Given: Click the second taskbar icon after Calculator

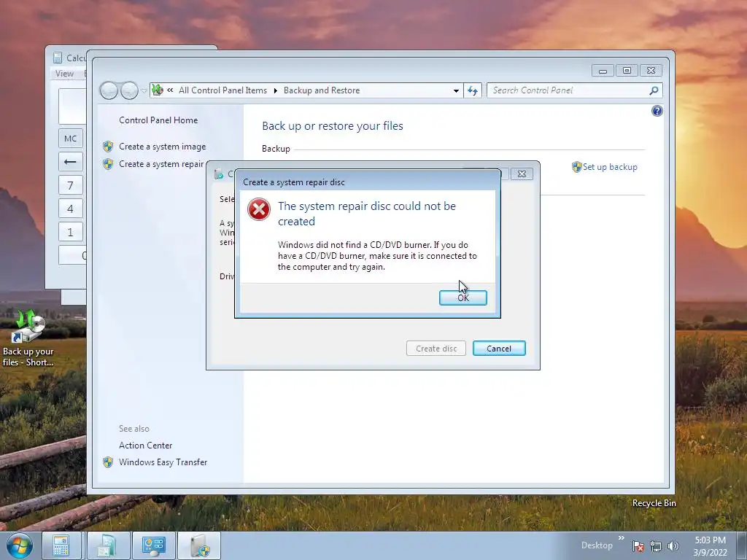Looking at the screenshot, I should point(107,545).
